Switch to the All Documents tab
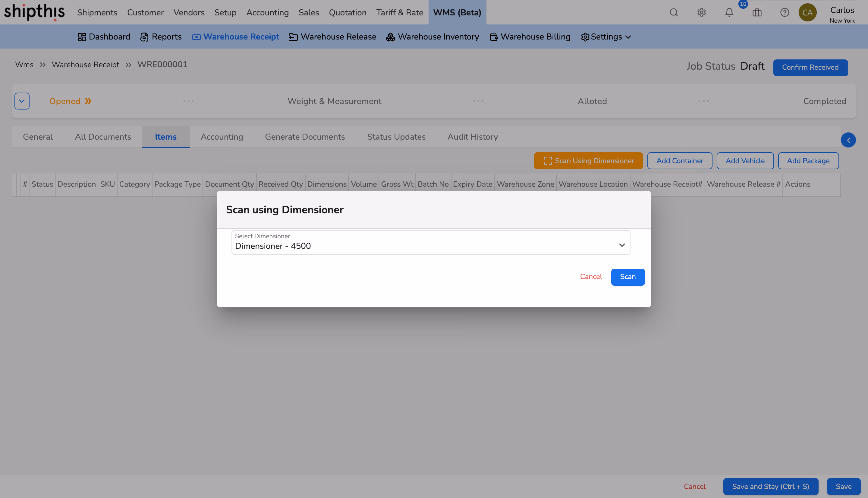The width and height of the screenshot is (868, 498). pos(103,137)
